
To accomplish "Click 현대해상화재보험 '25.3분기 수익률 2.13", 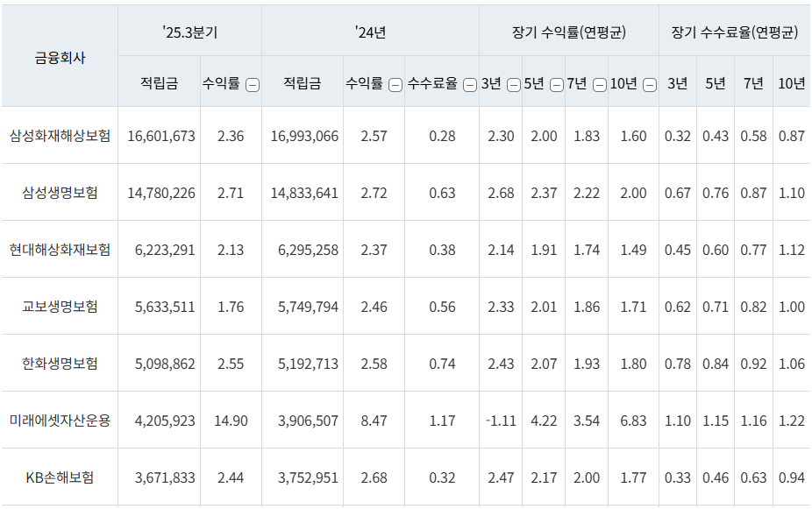I will click(231, 250).
